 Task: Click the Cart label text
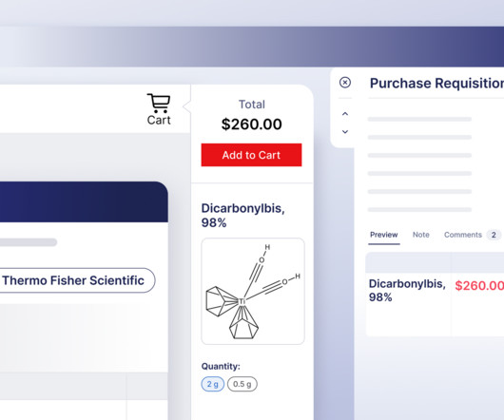159,120
